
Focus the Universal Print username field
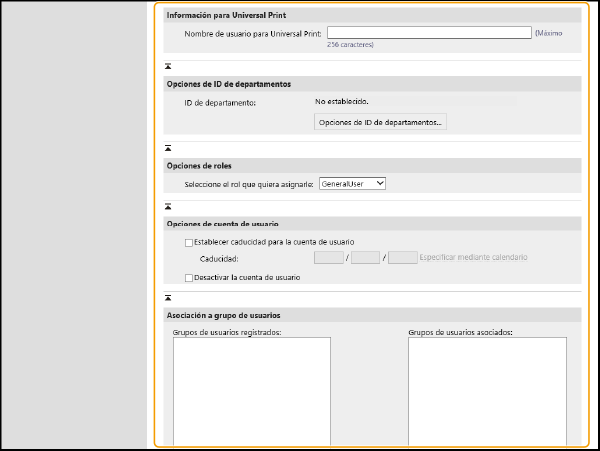pyautogui.click(x=428, y=32)
